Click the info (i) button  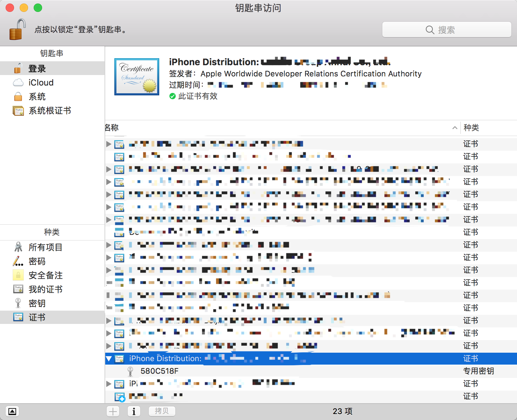tap(134, 411)
